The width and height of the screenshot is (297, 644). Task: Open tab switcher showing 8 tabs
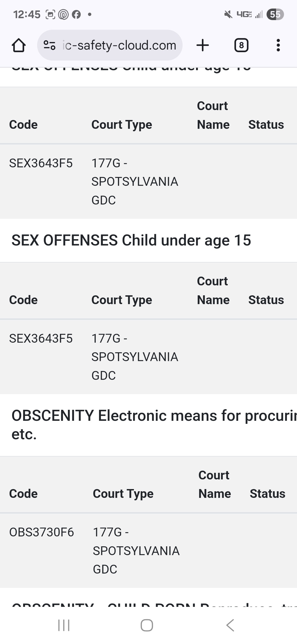click(241, 45)
